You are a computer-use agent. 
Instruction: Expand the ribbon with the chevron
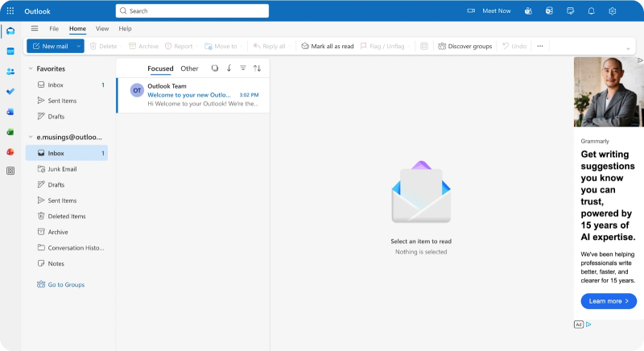[628, 48]
